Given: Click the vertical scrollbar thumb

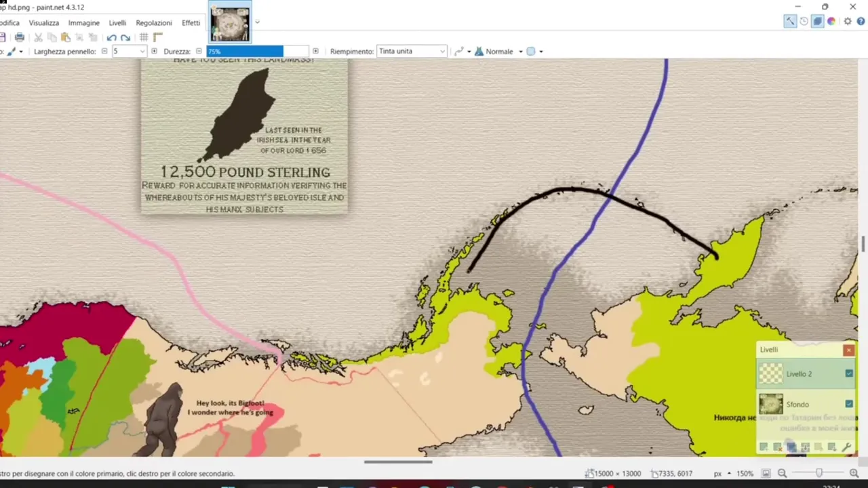Looking at the screenshot, I should pos(864,244).
